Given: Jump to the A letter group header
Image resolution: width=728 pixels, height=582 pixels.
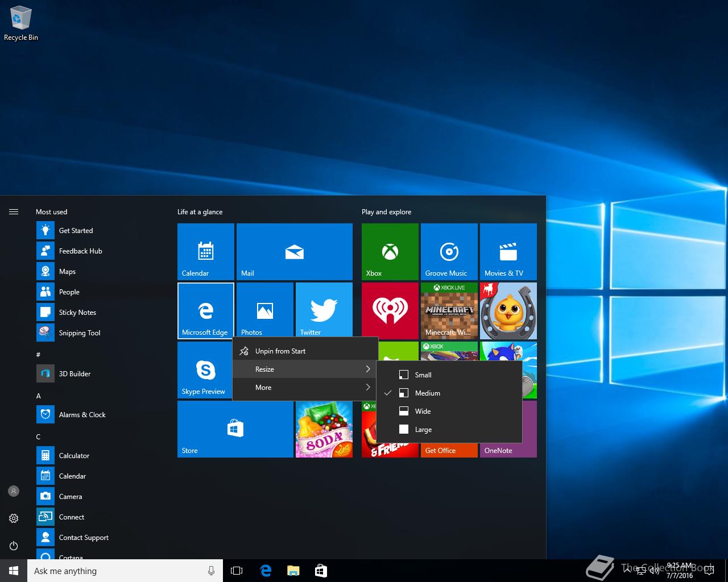Looking at the screenshot, I should point(38,396).
